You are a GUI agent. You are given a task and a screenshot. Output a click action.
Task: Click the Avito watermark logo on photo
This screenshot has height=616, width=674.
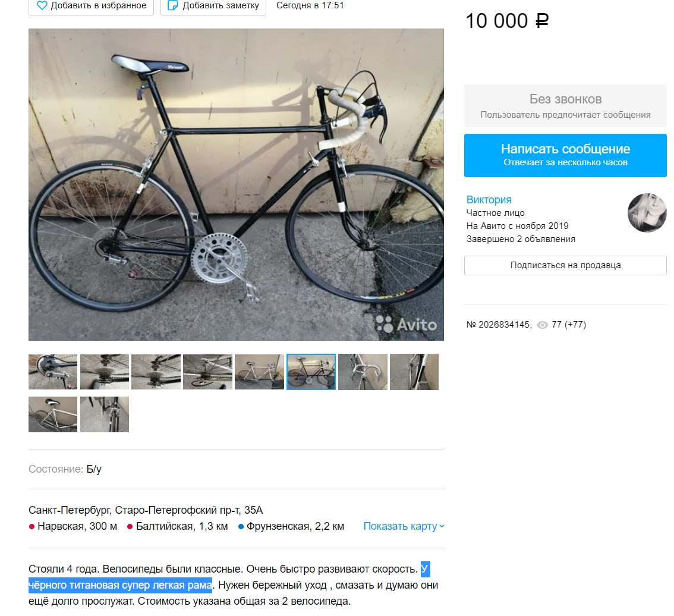coord(406,324)
